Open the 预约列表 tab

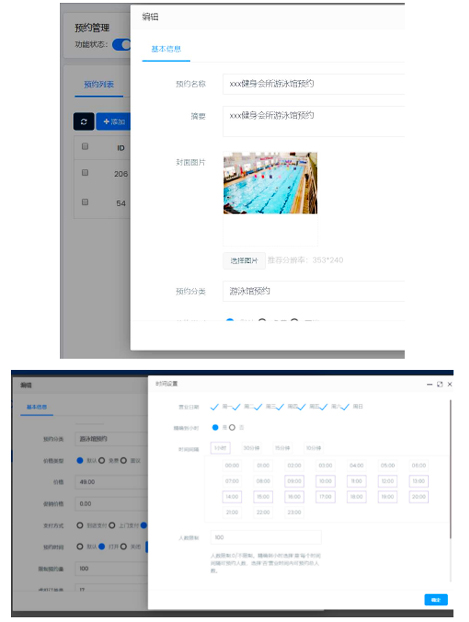[x=99, y=84]
